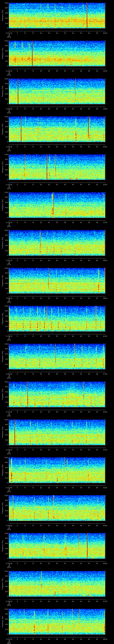Click the '12:33:00' start time label
This screenshot has width=114, height=644.
click(9, 109)
